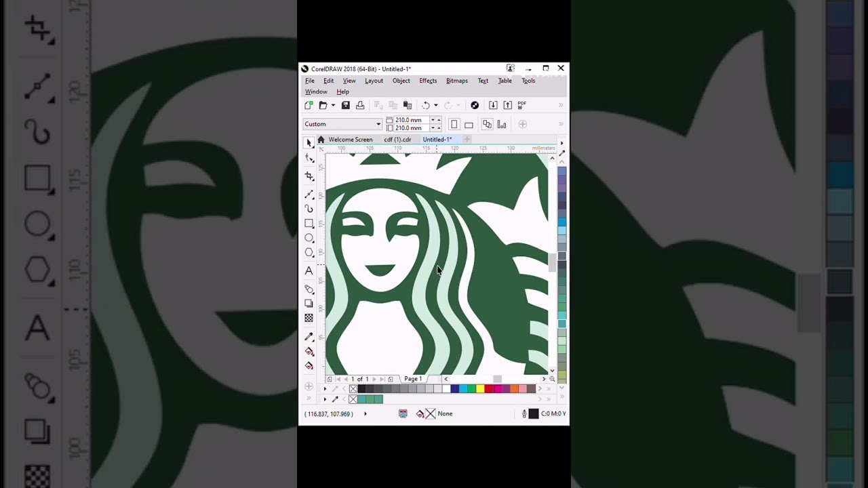Click the Undo arrow icon
Viewport: 868px width, 488px height.
[426, 105]
